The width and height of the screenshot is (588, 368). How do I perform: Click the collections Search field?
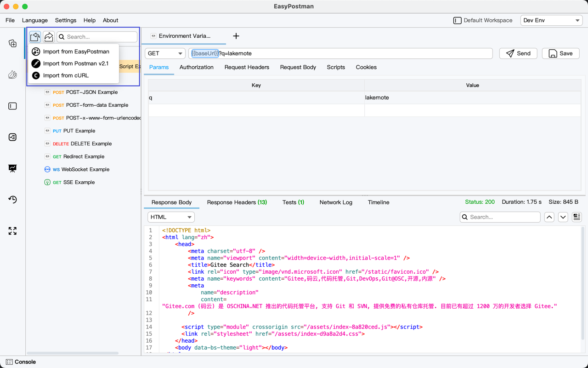click(x=97, y=37)
